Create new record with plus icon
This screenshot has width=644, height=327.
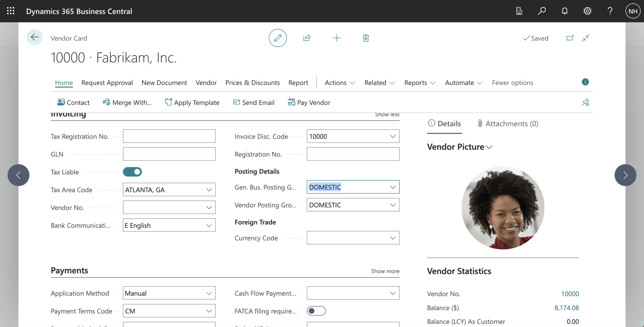coord(336,38)
